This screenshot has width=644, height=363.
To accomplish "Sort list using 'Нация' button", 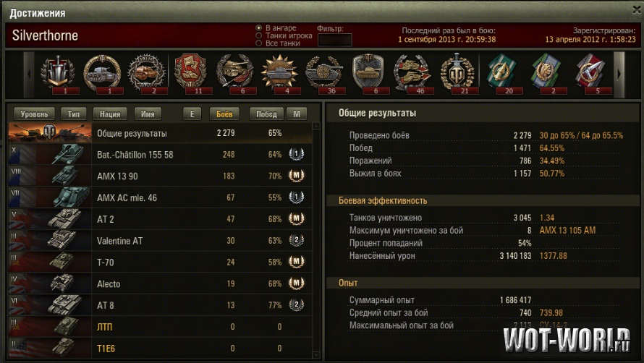I will pyautogui.click(x=110, y=114).
